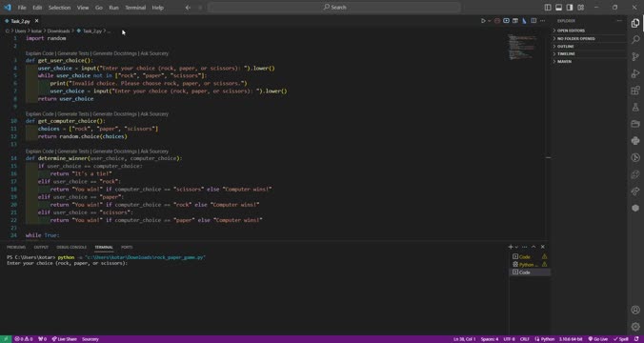The image size is (644, 343).
Task: Run the Python file with the play icon
Action: pos(483,21)
